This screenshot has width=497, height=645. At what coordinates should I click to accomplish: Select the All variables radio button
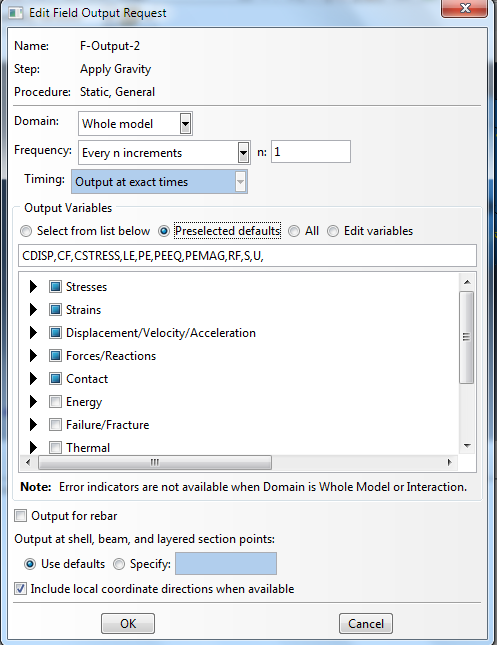click(294, 231)
